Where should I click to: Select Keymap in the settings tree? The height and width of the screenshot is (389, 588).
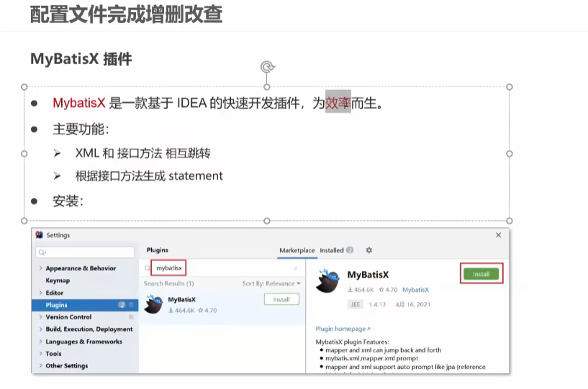pyautogui.click(x=58, y=280)
